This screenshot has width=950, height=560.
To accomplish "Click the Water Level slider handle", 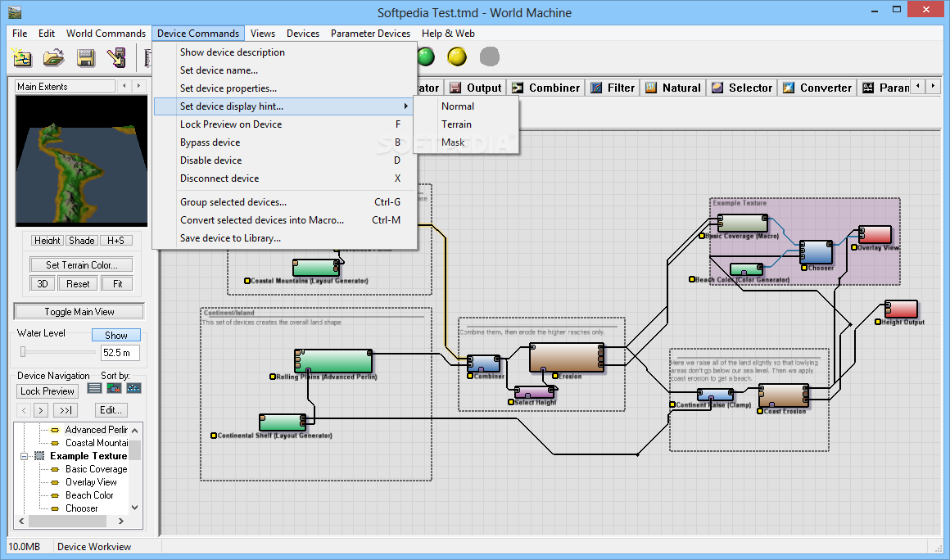I will click(23, 352).
